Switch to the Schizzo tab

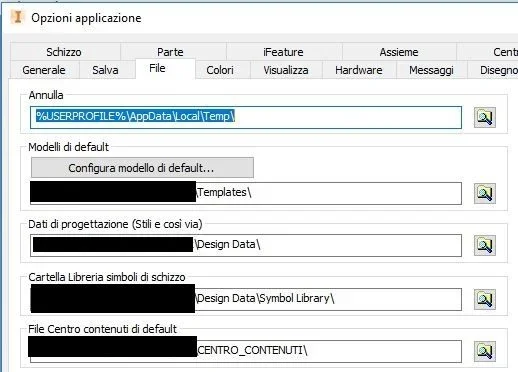coord(64,52)
